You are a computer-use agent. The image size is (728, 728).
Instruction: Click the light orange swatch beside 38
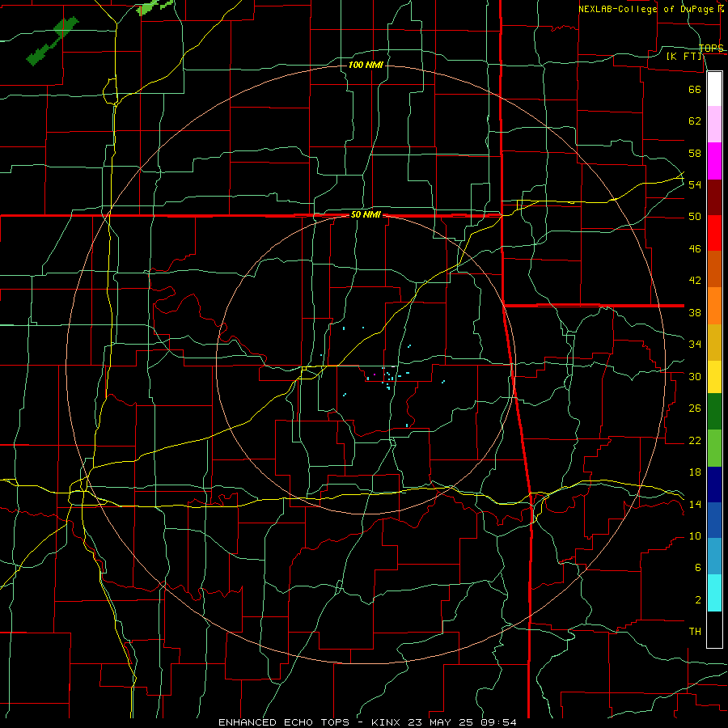(x=714, y=306)
